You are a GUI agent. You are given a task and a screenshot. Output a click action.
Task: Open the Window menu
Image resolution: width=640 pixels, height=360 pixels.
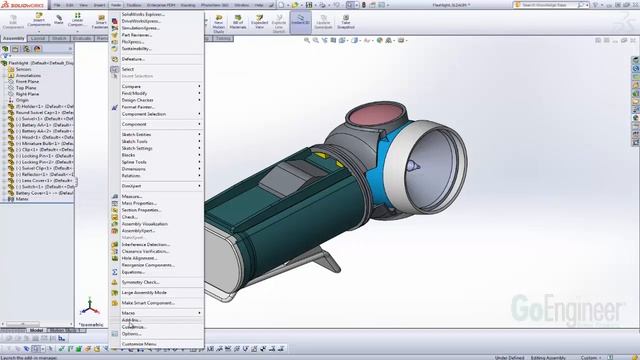(x=242, y=5)
